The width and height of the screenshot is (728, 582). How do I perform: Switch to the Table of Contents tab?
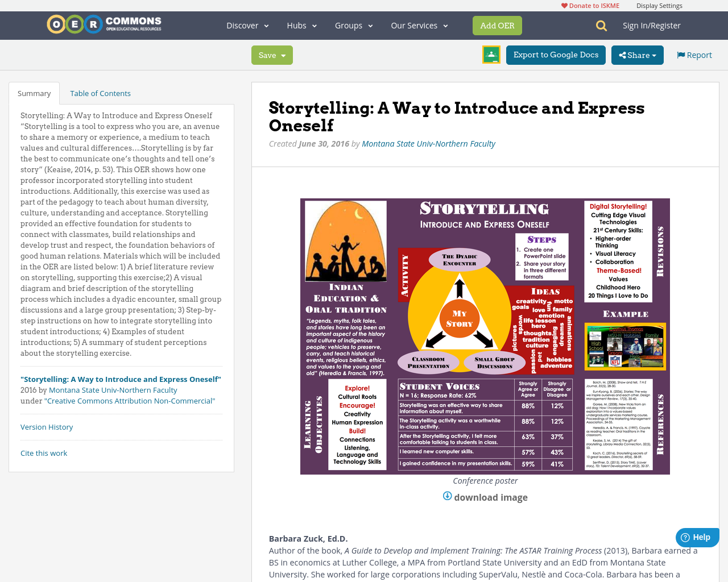tap(100, 92)
